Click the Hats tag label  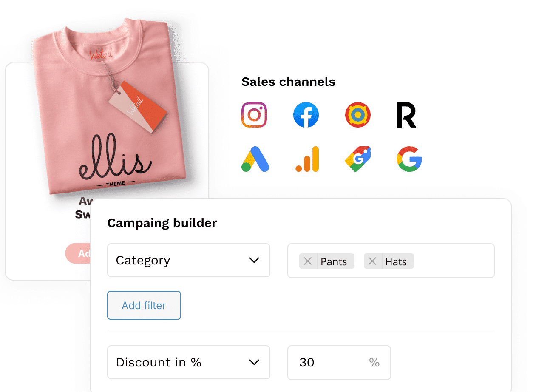396,261
